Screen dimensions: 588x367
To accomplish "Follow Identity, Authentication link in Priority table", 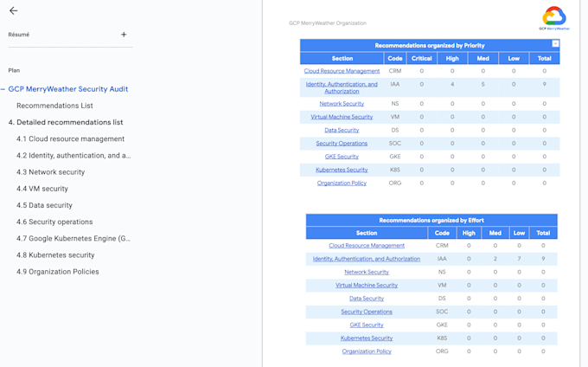I will pos(342,87).
